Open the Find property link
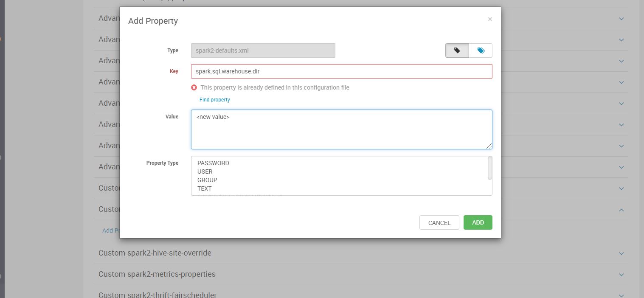Screen dimensions: 644x298 click(214, 99)
